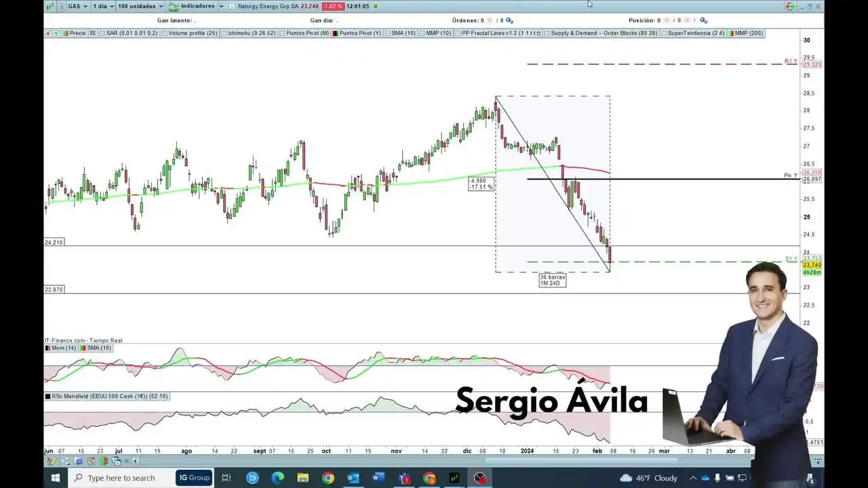Toggle the SAR (0.01 0.01 0.2) checkbox
Image resolution: width=868 pixels, height=488 pixels.
pyautogui.click(x=102, y=33)
